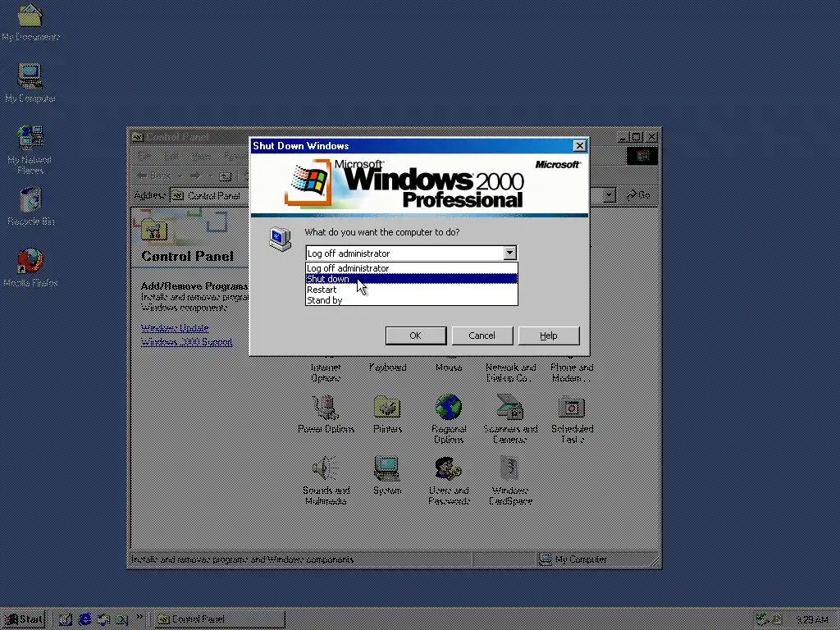840x630 pixels.
Task: Select Log off administrator list entry
Action: coord(411,268)
